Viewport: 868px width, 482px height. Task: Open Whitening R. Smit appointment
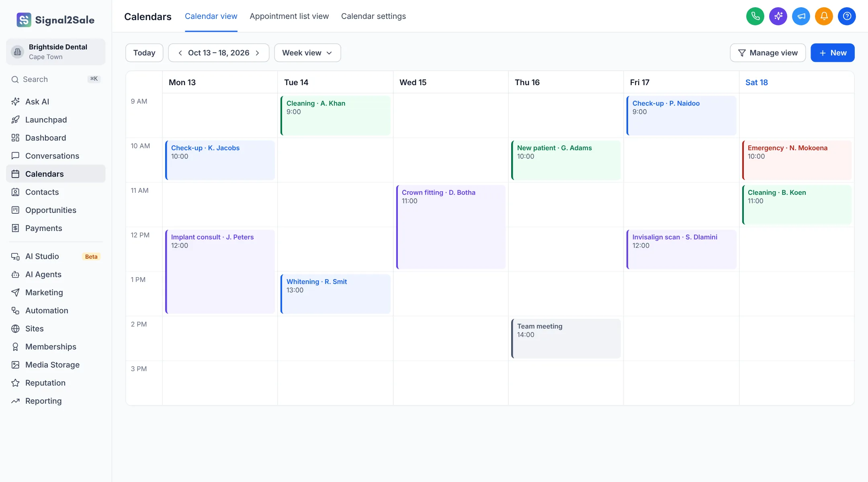coord(336,294)
